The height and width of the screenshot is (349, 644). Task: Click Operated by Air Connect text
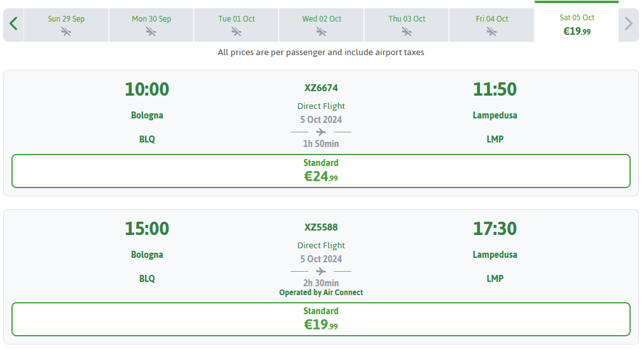[321, 293]
